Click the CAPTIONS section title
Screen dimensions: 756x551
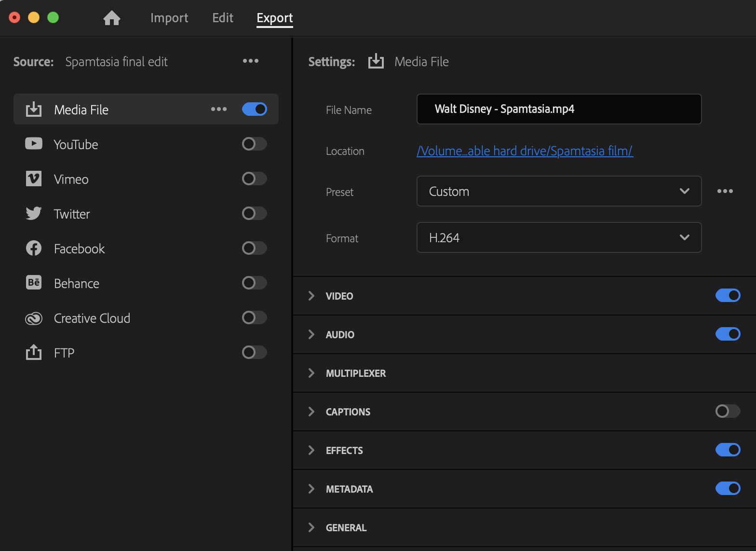[x=348, y=412]
